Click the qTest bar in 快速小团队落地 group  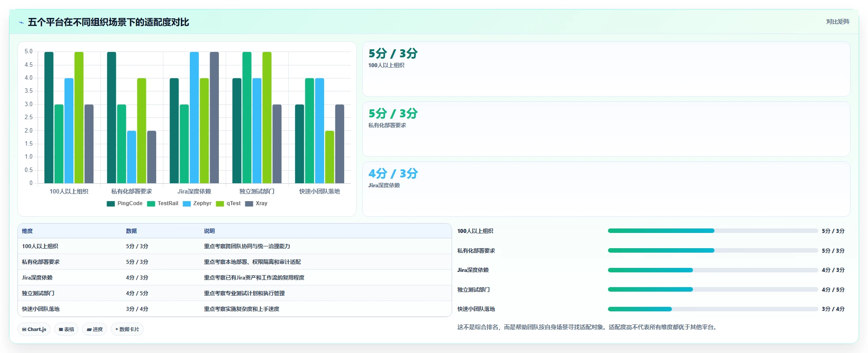point(329,157)
